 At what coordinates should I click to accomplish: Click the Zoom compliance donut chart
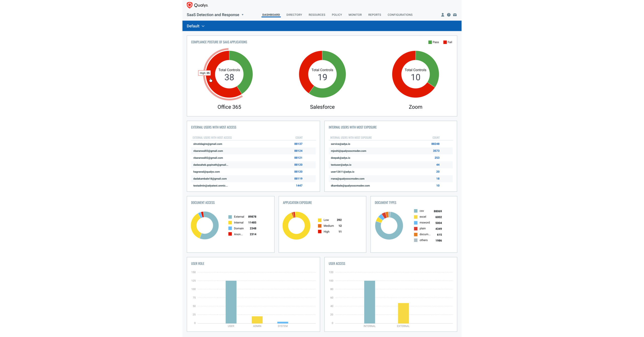(415, 74)
